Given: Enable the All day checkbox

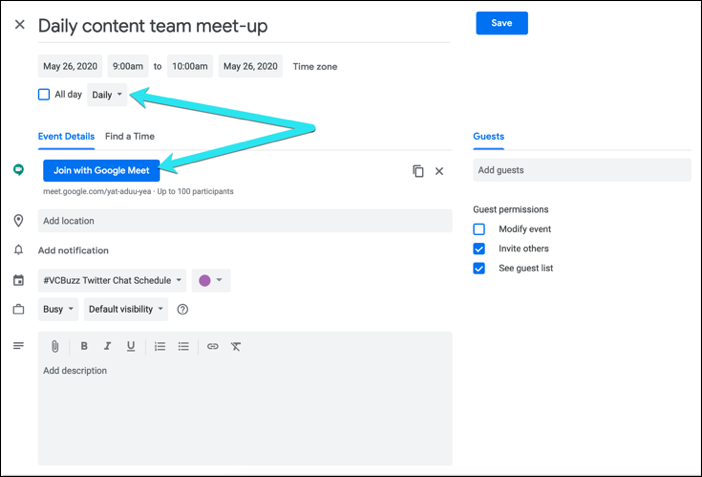Looking at the screenshot, I should pyautogui.click(x=44, y=95).
